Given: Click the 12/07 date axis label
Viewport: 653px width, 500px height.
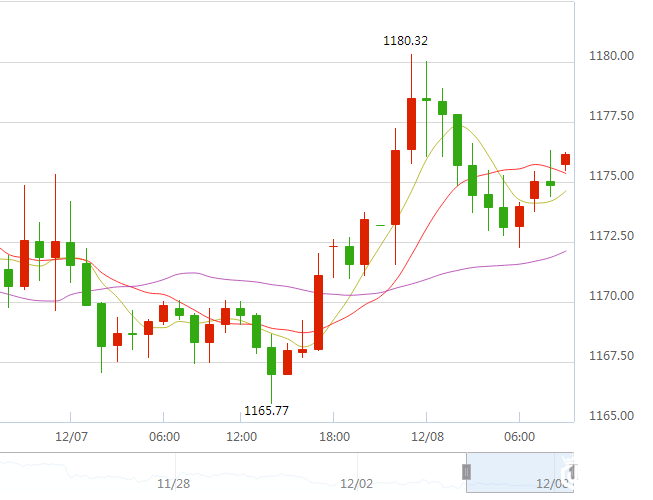Looking at the screenshot, I should click(71, 437).
